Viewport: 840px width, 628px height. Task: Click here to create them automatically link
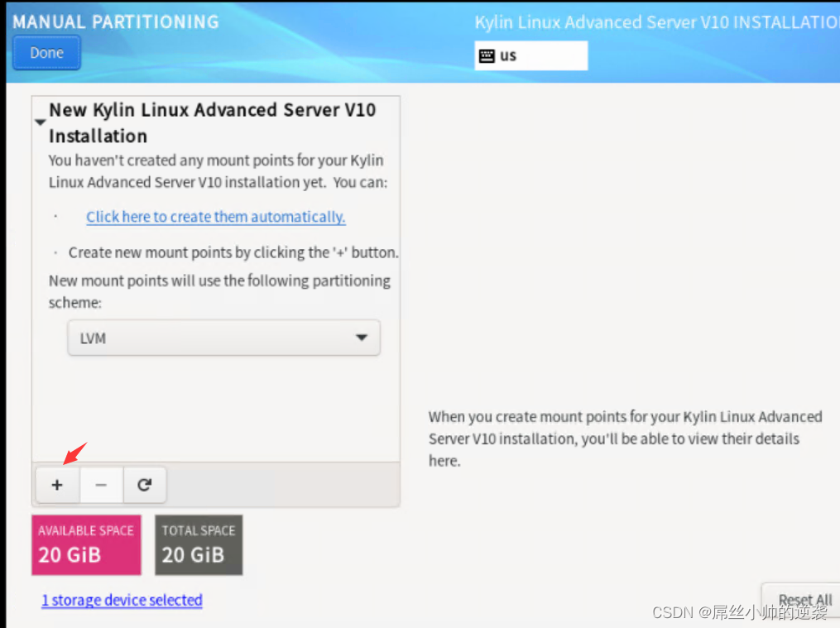[216, 217]
